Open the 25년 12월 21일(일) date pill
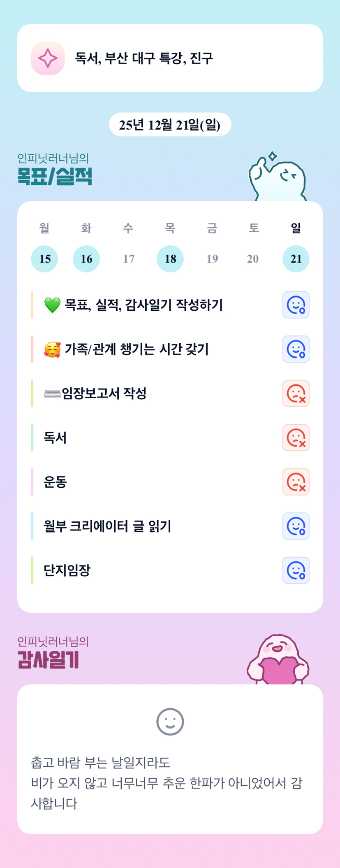The height and width of the screenshot is (868, 340). tap(170, 125)
